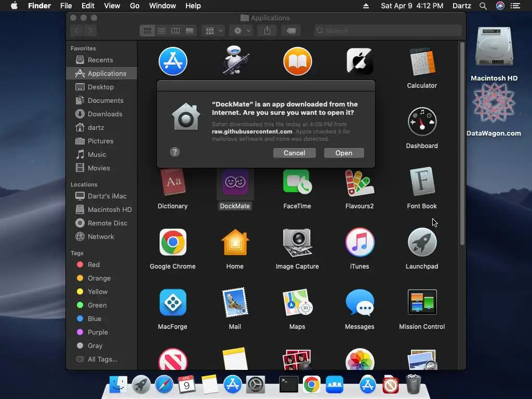Select Network under Locations
Screen dimensions: 532x399
click(x=101, y=237)
